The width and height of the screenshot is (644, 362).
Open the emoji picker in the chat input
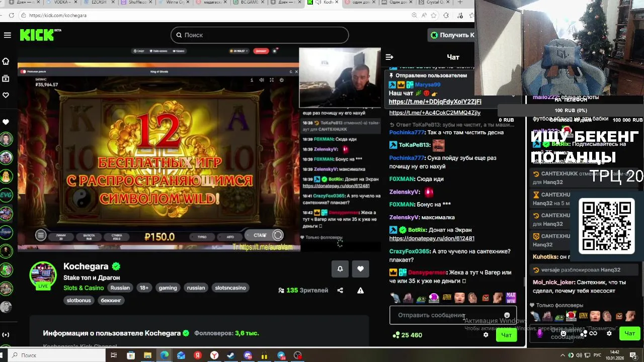[507, 315]
